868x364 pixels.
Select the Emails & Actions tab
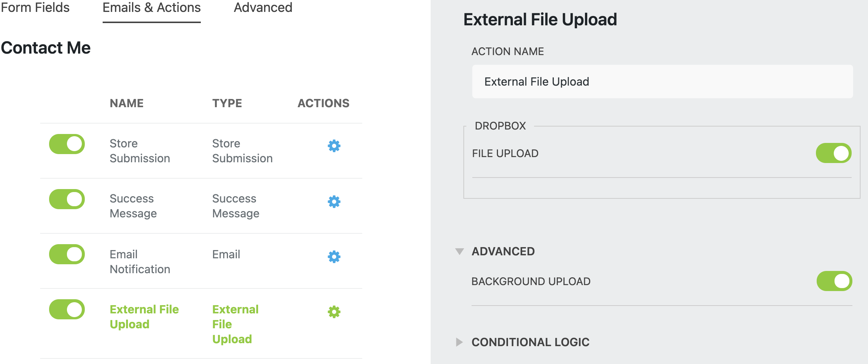click(151, 7)
